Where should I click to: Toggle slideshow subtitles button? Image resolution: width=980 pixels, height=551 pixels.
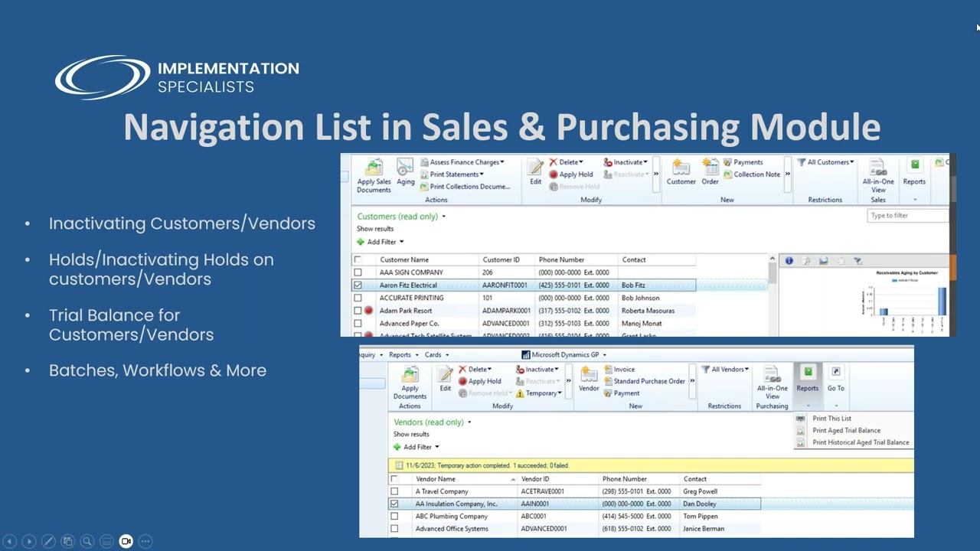tap(106, 541)
